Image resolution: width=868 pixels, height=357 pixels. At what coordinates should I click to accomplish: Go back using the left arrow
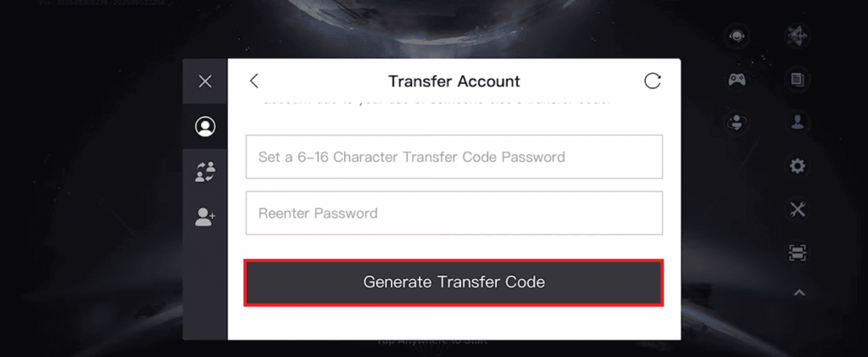click(253, 81)
